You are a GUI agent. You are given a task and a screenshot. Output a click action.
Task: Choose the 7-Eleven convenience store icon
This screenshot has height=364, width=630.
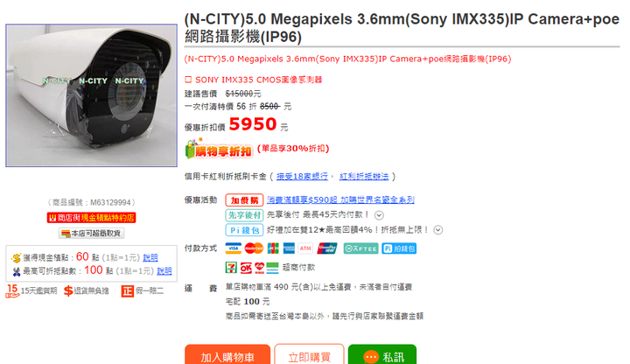pyautogui.click(x=231, y=267)
